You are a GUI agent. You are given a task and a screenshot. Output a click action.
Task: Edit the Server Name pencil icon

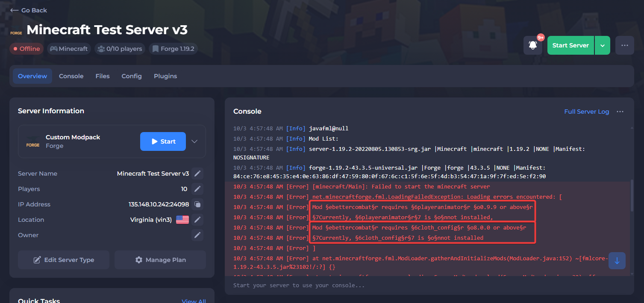click(197, 174)
